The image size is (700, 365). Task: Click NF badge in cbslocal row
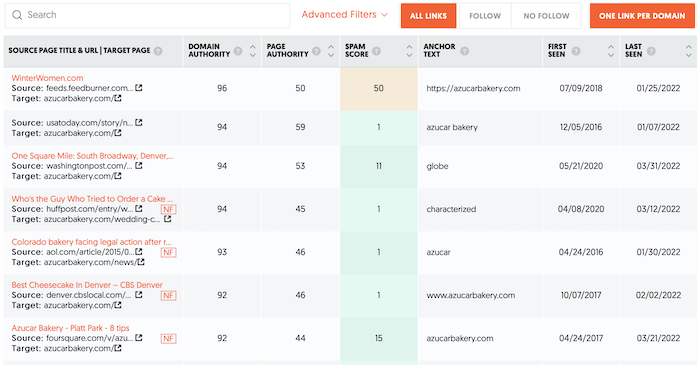click(x=168, y=295)
